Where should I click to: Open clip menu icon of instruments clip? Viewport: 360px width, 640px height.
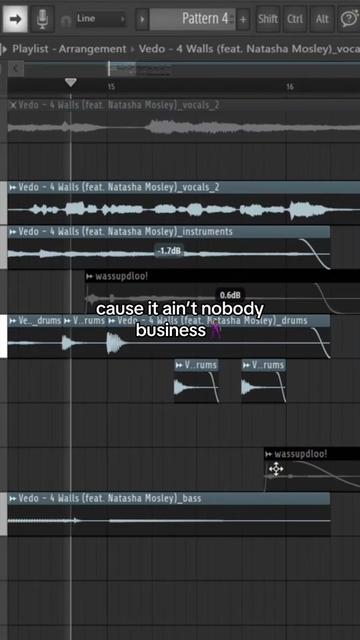[13, 232]
